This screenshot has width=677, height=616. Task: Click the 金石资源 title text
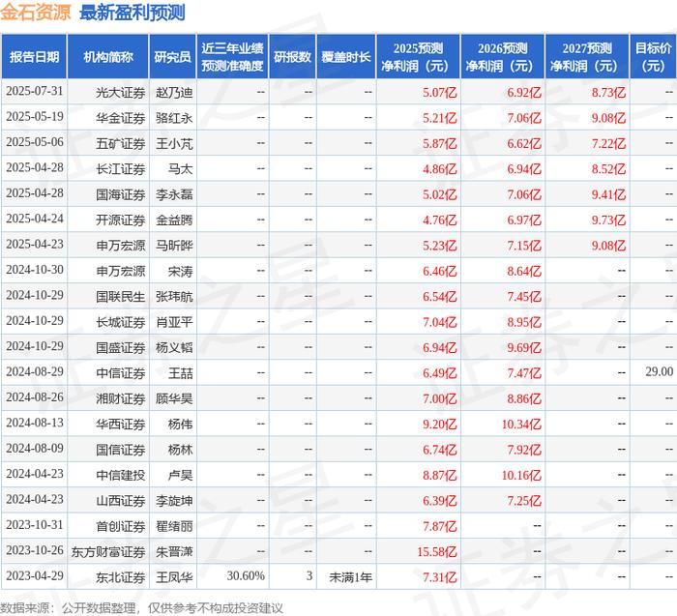click(x=36, y=12)
